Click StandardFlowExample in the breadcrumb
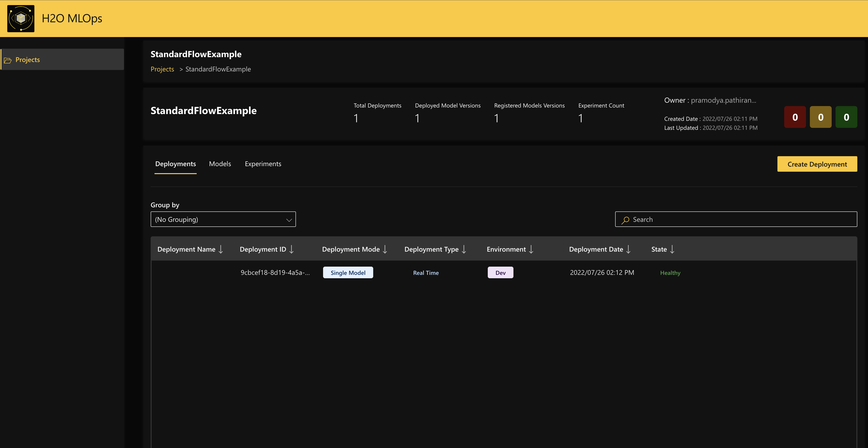 point(218,70)
